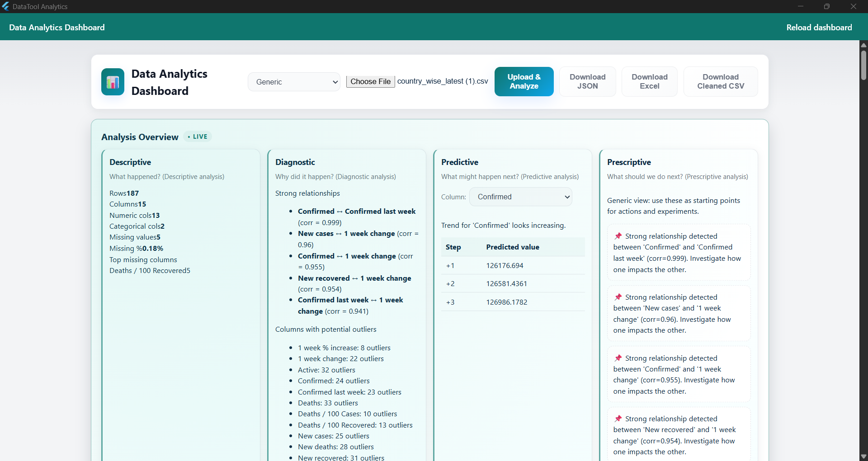Click the Prescriptive card heading
868x461 pixels.
[x=629, y=162]
